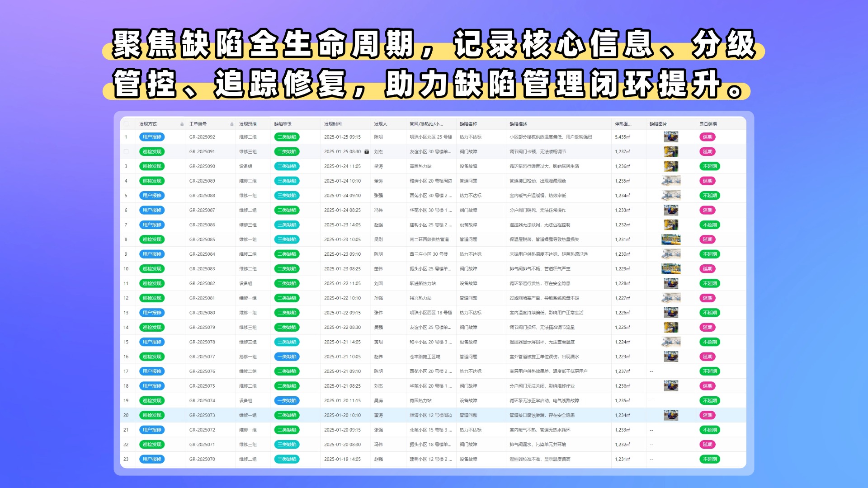This screenshot has width=868, height=488.
Task: Click 一类缺陷 badge for GR-2025077
Action: (x=287, y=357)
